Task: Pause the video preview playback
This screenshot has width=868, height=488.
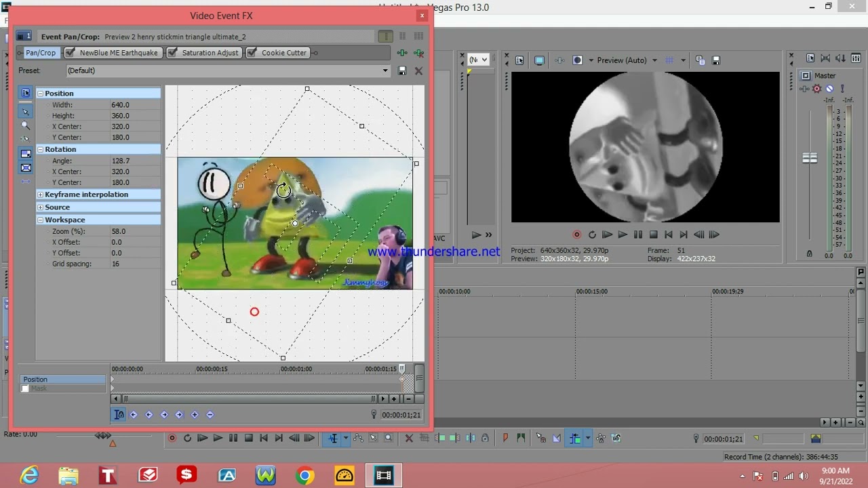Action: [x=638, y=235]
